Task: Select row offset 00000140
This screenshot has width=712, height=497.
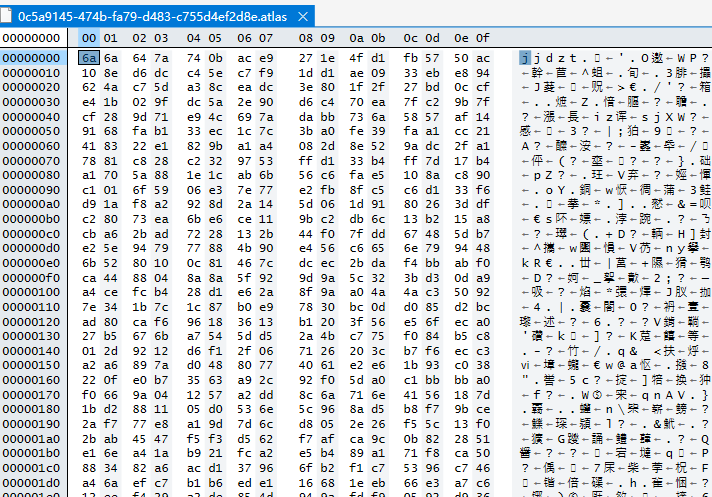Action: 31,351
